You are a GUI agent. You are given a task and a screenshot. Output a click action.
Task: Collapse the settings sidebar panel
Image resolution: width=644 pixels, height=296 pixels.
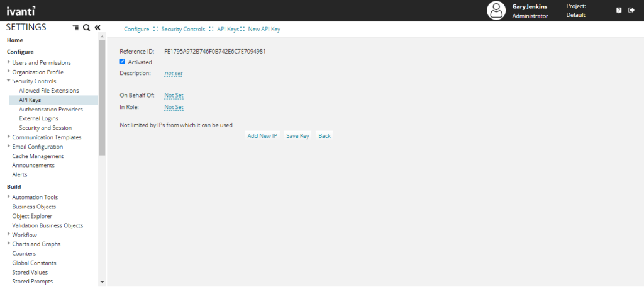coord(97,28)
